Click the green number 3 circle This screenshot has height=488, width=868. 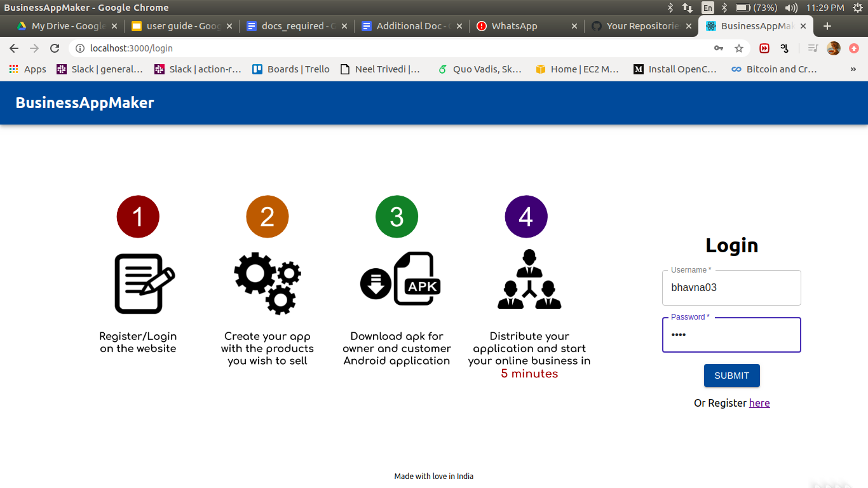click(x=397, y=217)
